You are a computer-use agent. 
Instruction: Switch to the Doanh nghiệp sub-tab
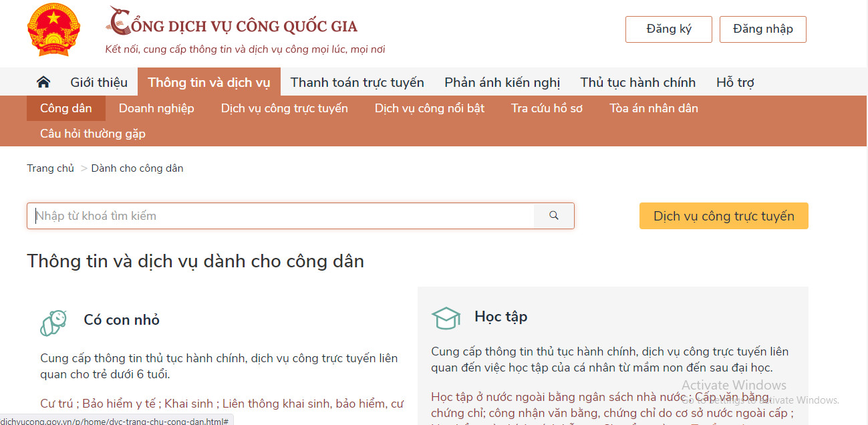click(x=156, y=108)
